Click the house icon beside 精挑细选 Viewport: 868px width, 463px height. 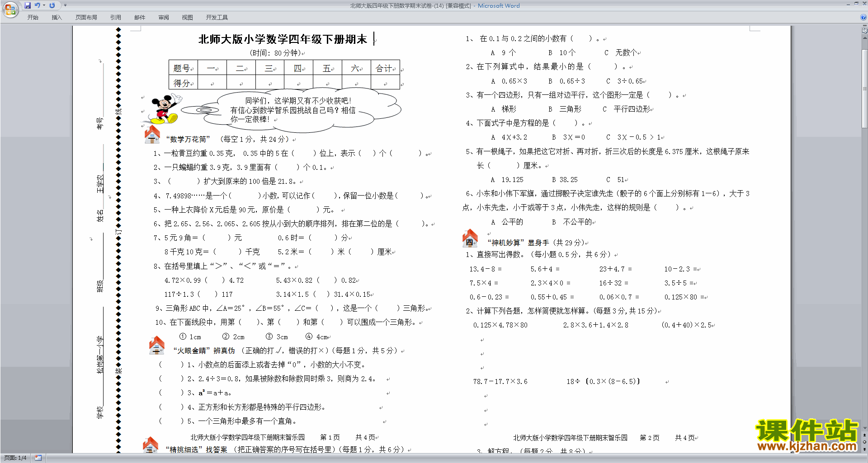(x=150, y=445)
